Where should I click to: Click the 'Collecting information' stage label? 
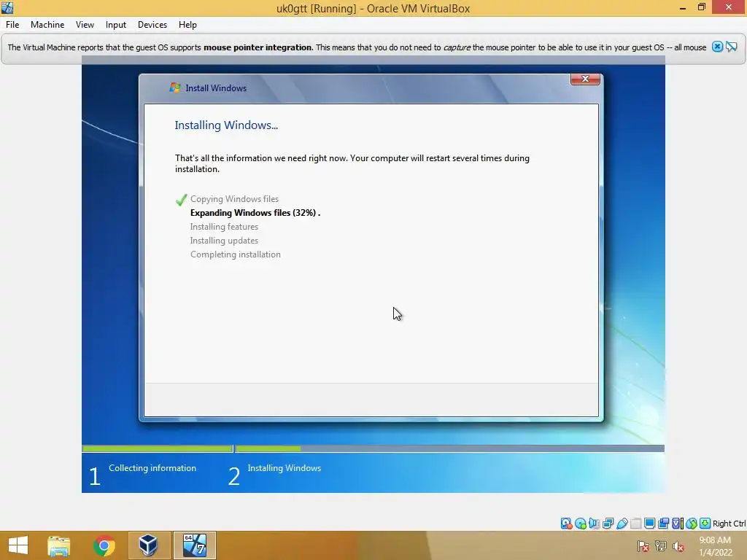[x=152, y=468]
